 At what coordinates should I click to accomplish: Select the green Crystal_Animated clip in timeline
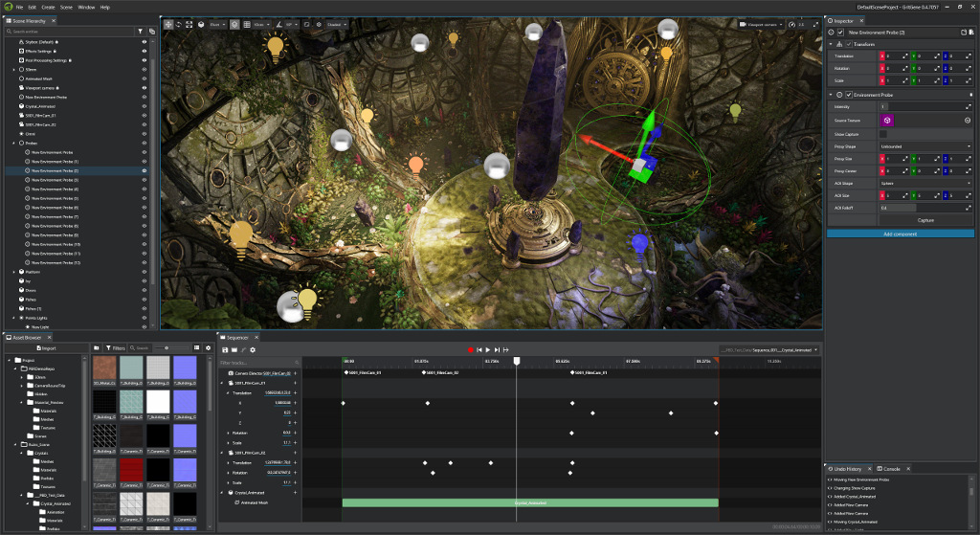tap(530, 502)
